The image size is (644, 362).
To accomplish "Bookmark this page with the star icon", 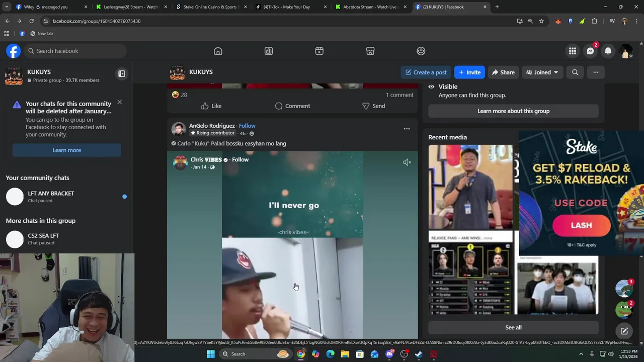I will (x=541, y=21).
